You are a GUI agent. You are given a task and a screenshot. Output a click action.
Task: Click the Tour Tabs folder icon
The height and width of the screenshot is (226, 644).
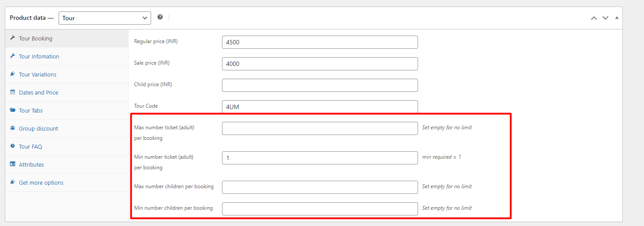click(x=12, y=110)
